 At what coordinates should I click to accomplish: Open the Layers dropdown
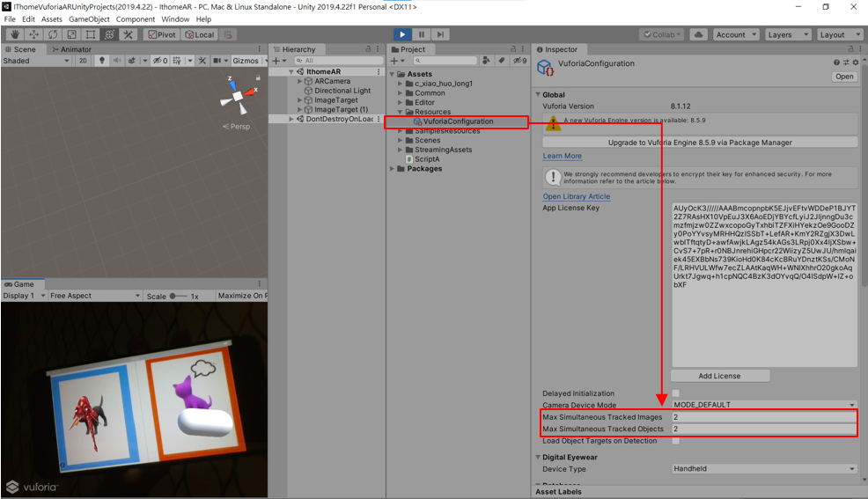pyautogui.click(x=788, y=34)
